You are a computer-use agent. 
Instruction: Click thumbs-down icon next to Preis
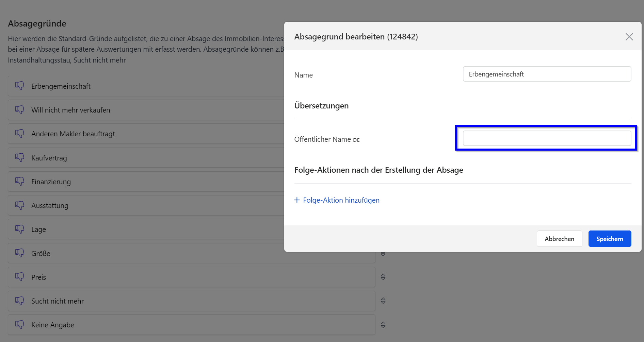coord(20,277)
